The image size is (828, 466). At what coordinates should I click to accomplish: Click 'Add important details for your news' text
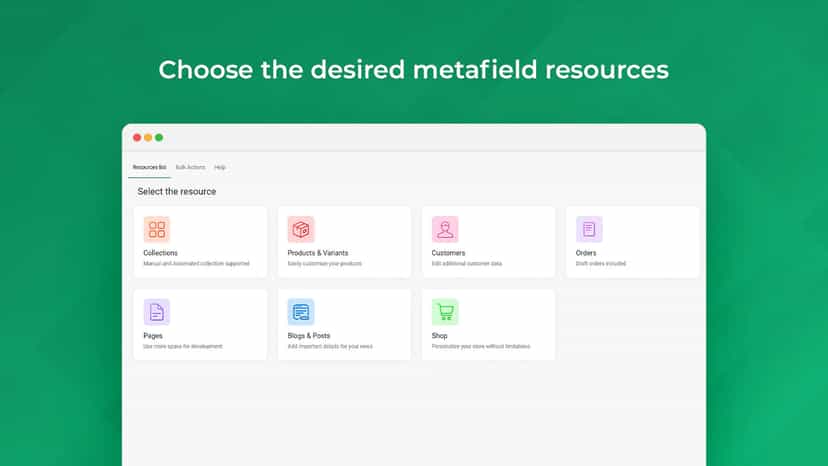tap(330, 347)
